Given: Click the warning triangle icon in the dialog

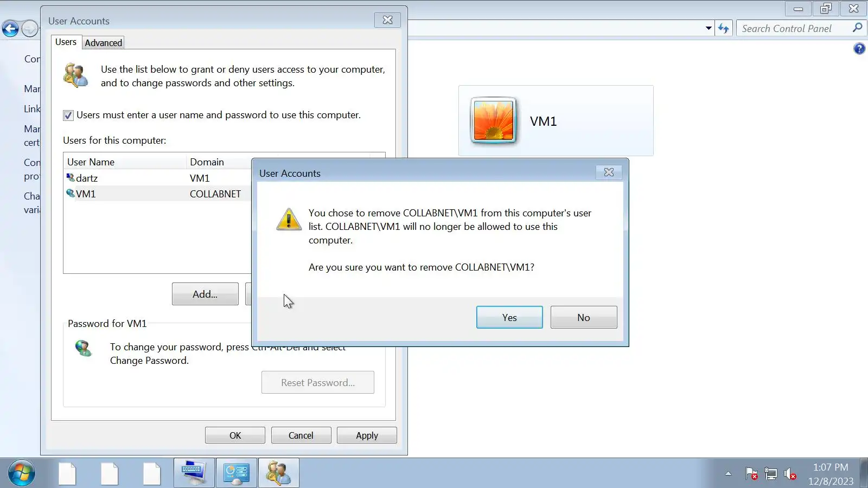Looking at the screenshot, I should [289, 220].
